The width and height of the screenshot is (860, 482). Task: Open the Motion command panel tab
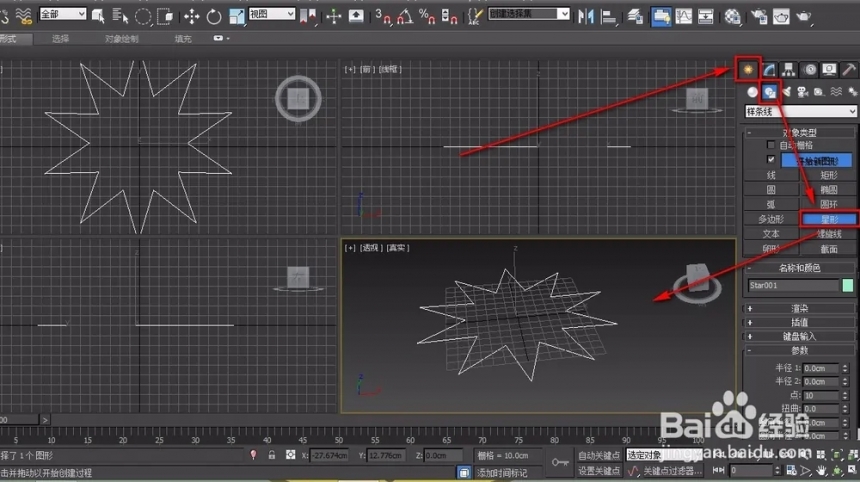pyautogui.click(x=810, y=69)
